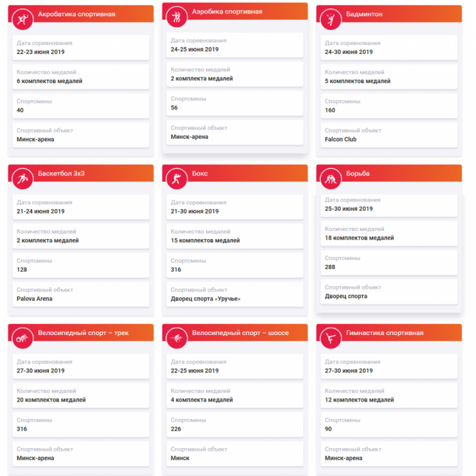
Task: Click the 160 athletes field in Бадминтон
Action: [389, 107]
